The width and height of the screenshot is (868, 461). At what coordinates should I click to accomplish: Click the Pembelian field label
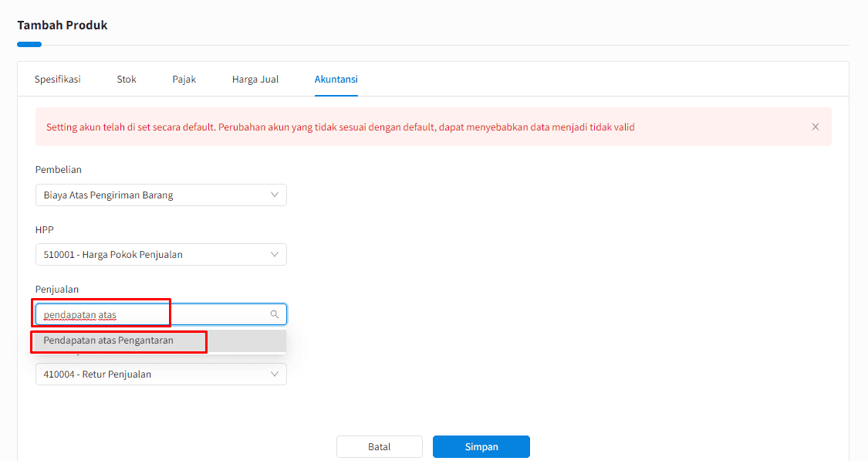click(x=58, y=170)
